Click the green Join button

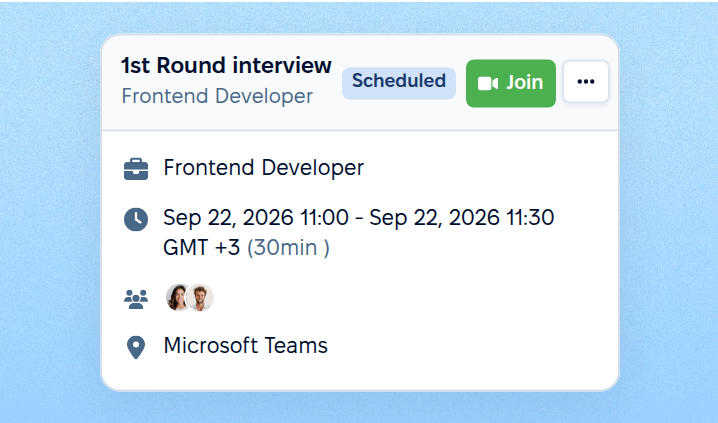[511, 83]
